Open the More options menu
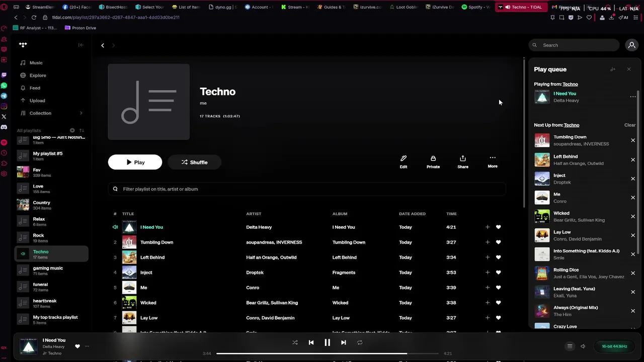Viewport: 644px width, 362px height. [x=493, y=161]
